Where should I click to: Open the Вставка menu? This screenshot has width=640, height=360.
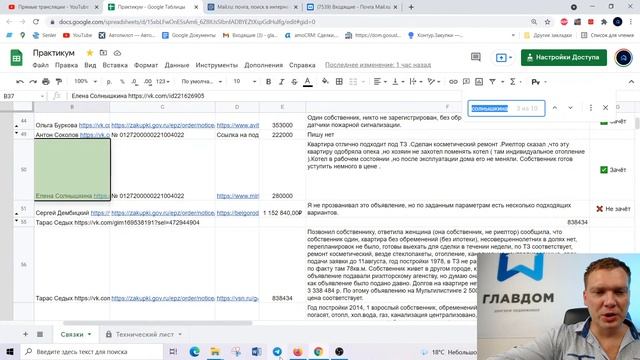coord(115,65)
